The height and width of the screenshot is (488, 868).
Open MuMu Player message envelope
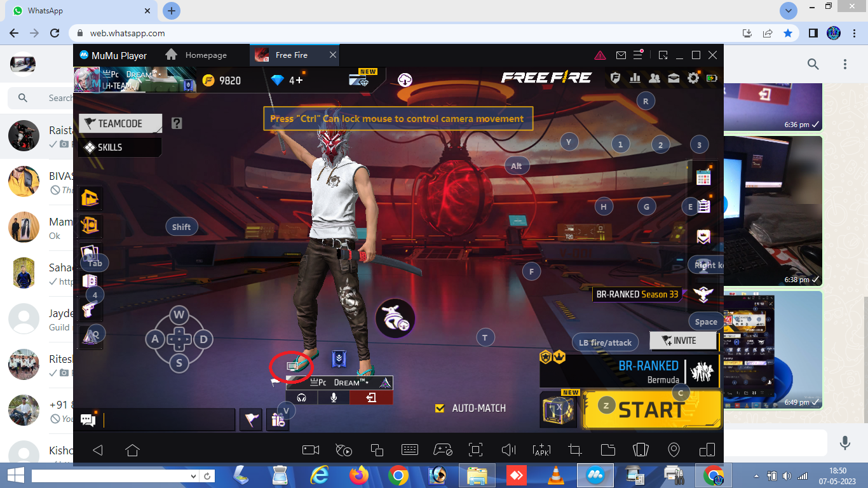pos(621,55)
